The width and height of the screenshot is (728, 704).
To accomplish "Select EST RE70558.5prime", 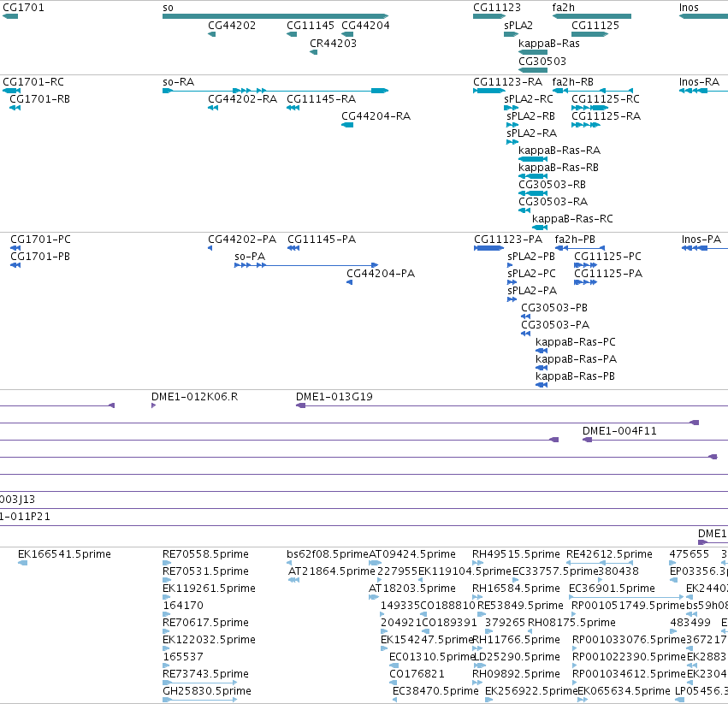I will pyautogui.click(x=205, y=554).
